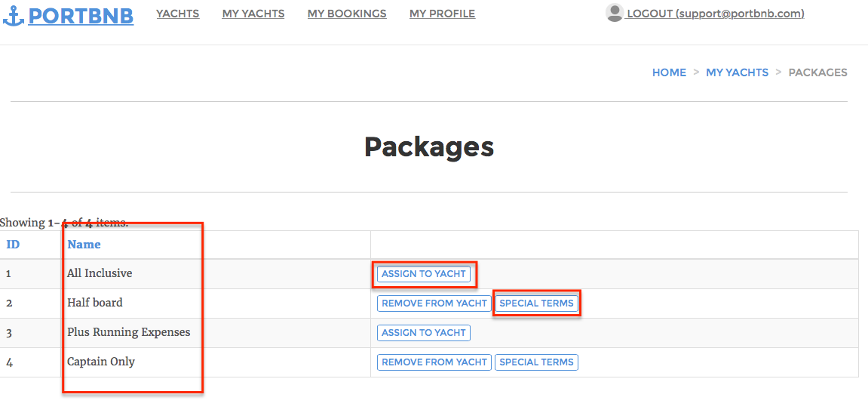
Task: Click the anchor logo icon
Action: click(14, 17)
